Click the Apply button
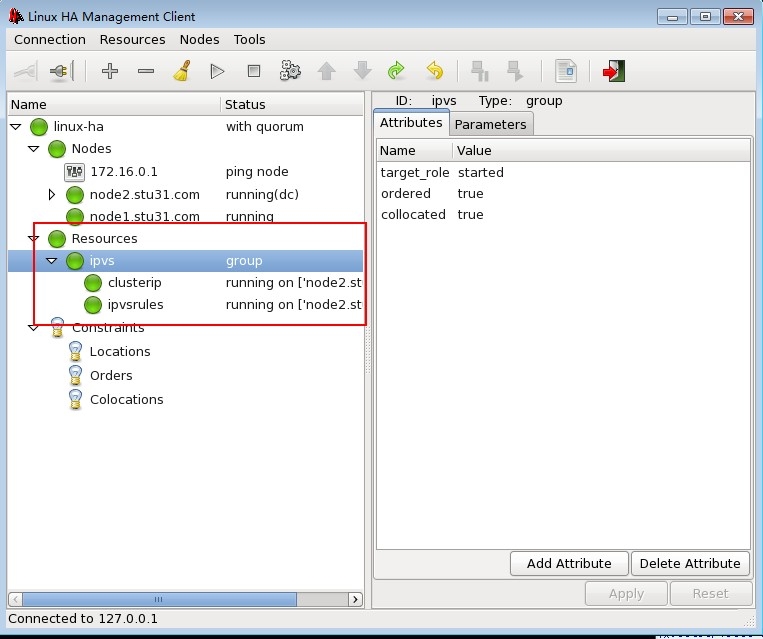The height and width of the screenshot is (639, 763). (x=626, y=594)
